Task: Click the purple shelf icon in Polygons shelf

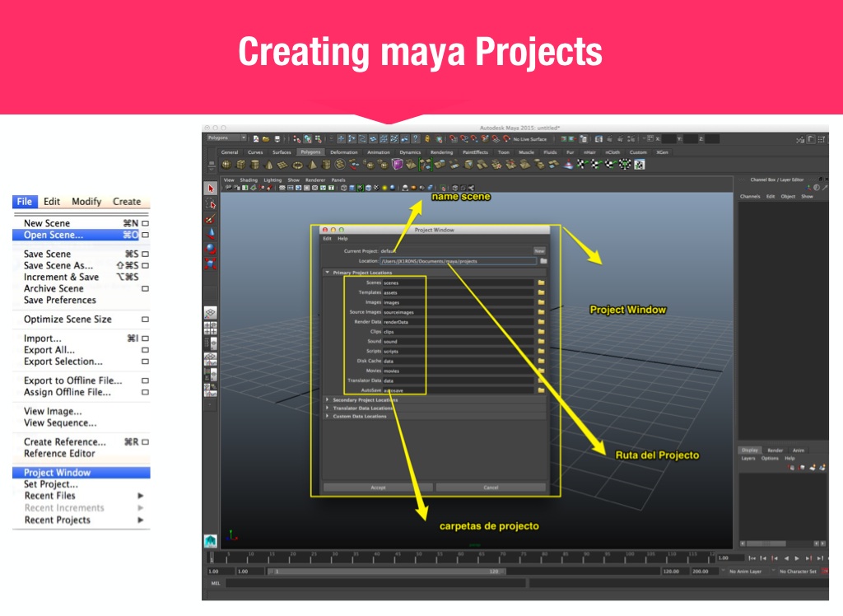Action: coord(398,165)
